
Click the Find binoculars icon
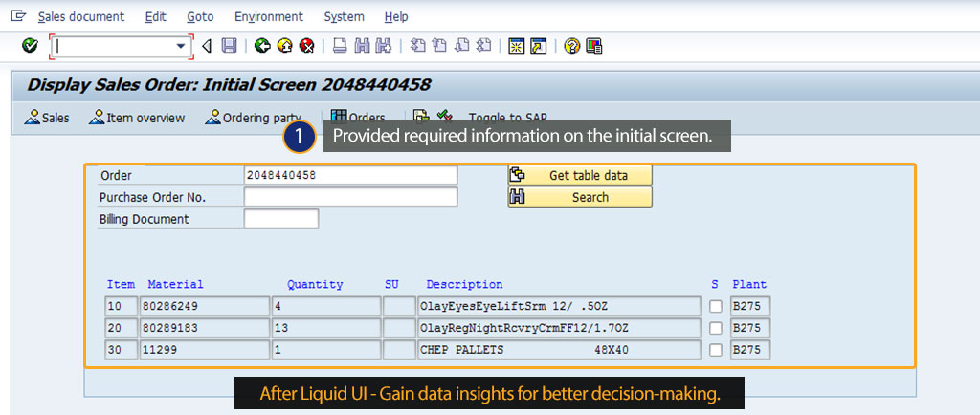tap(362, 45)
